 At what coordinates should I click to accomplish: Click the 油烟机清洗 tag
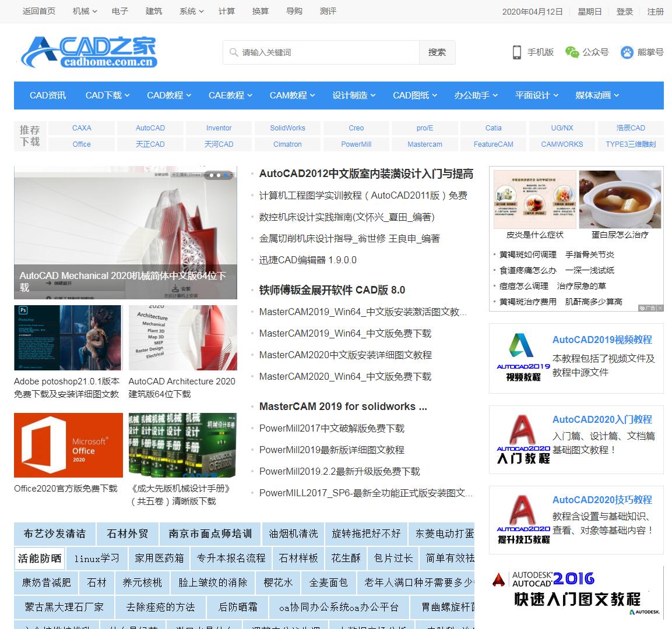[x=293, y=533]
